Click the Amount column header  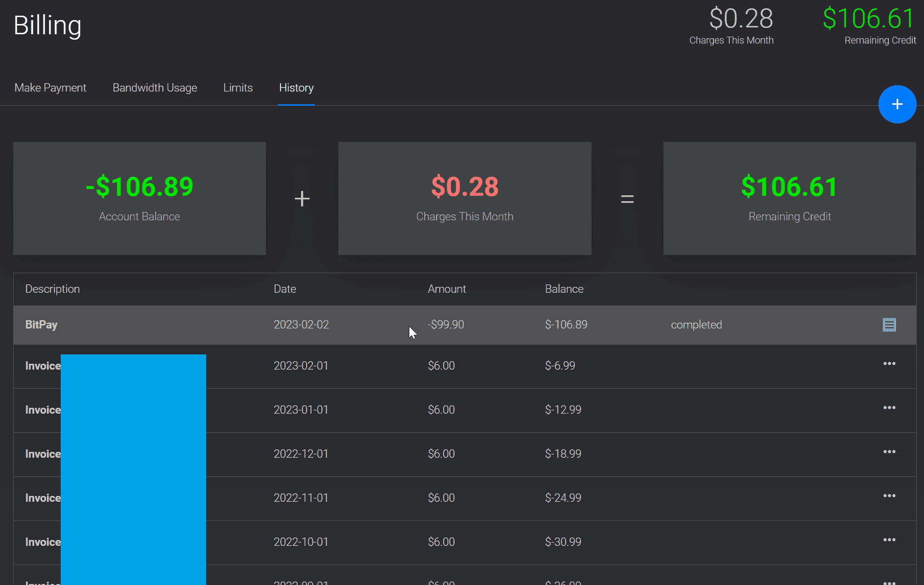point(447,289)
